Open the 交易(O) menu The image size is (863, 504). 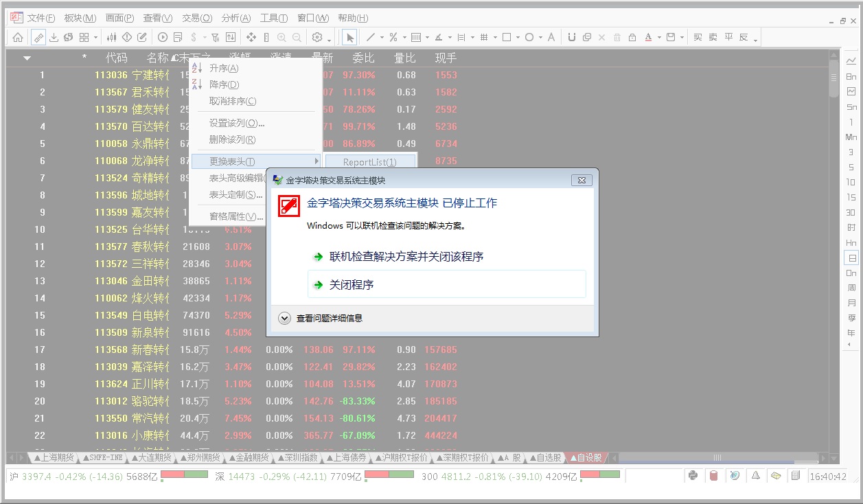(197, 18)
